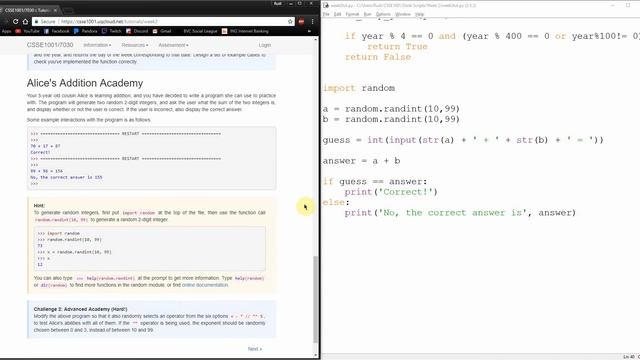Image resolution: width=640 pixels, height=360 pixels.
Task: Click 'No, the correct answer is 155' output
Action: (67, 178)
